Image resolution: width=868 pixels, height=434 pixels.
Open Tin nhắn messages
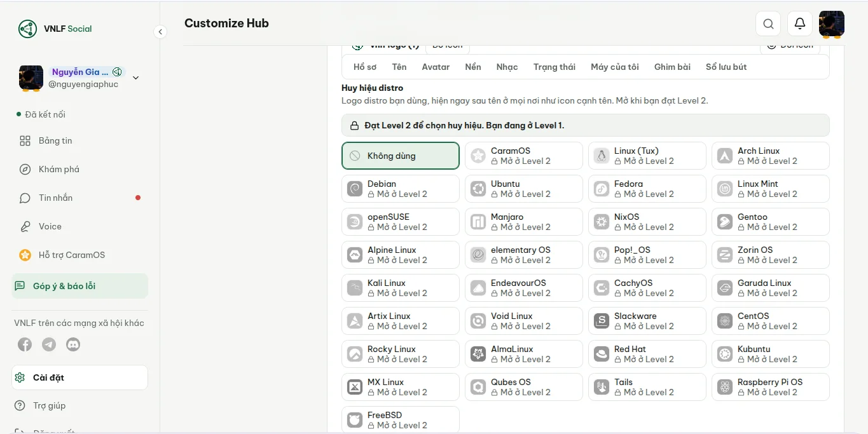[x=80, y=198]
